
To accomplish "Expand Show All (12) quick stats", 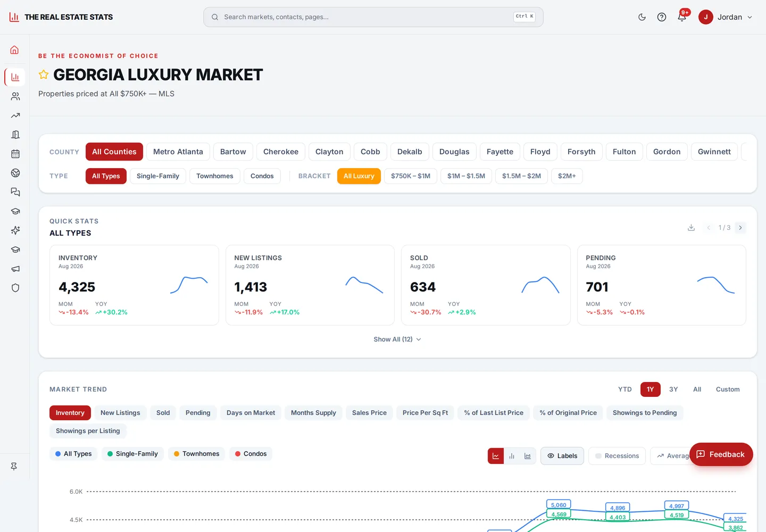I will click(x=397, y=339).
